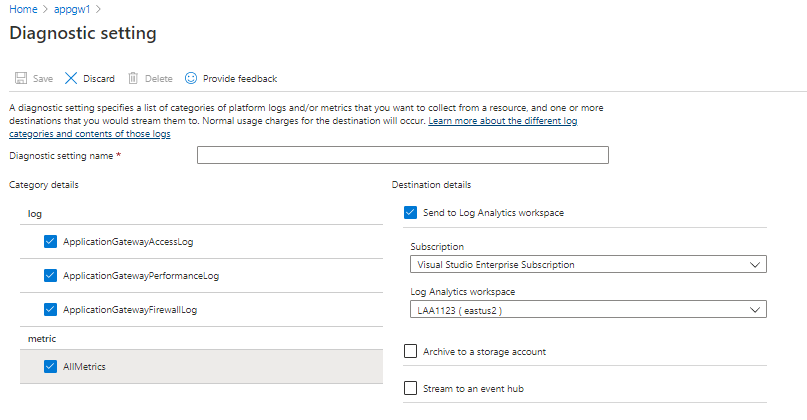This screenshot has width=807, height=420.
Task: Toggle Send to Log Analytics workspace
Action: tap(410, 212)
